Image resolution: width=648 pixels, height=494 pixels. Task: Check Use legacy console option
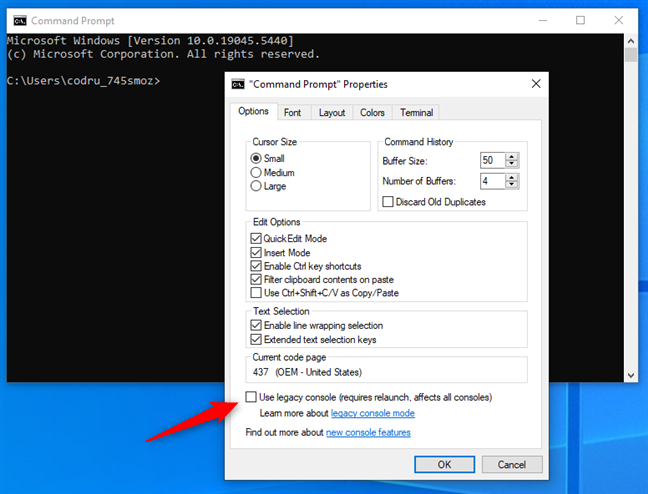click(251, 397)
